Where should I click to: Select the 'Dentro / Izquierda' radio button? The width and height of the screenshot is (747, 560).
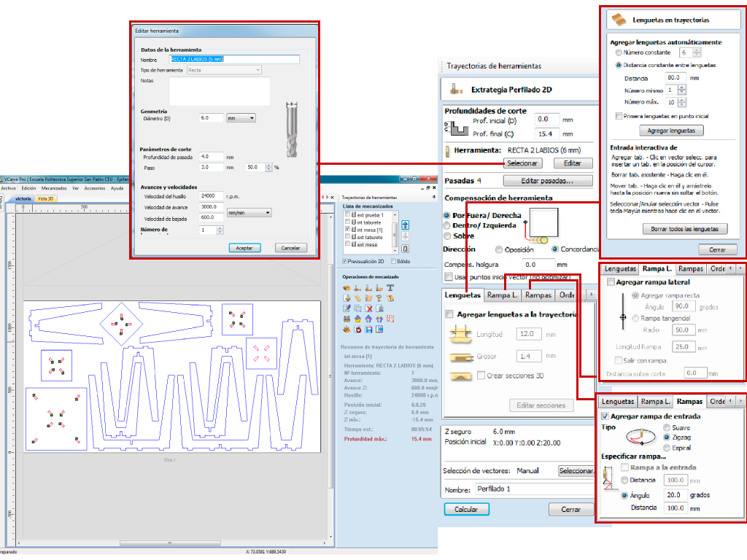pos(447,225)
